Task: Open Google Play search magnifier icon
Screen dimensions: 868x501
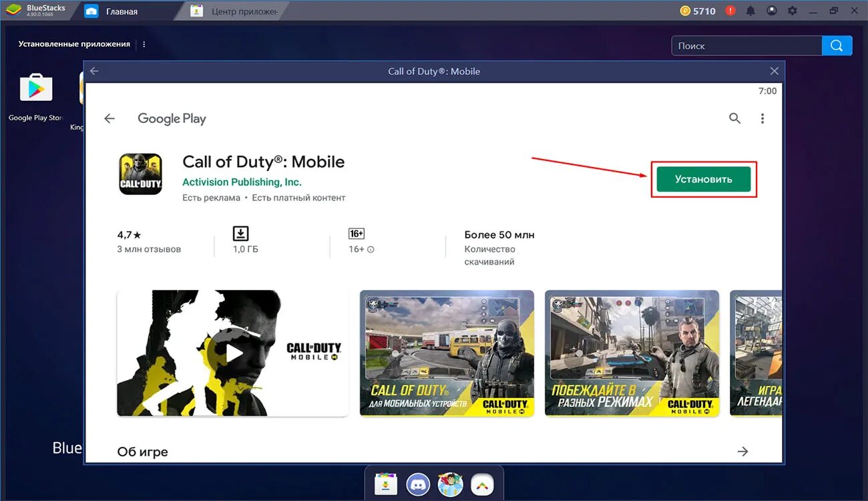Action: (x=734, y=118)
